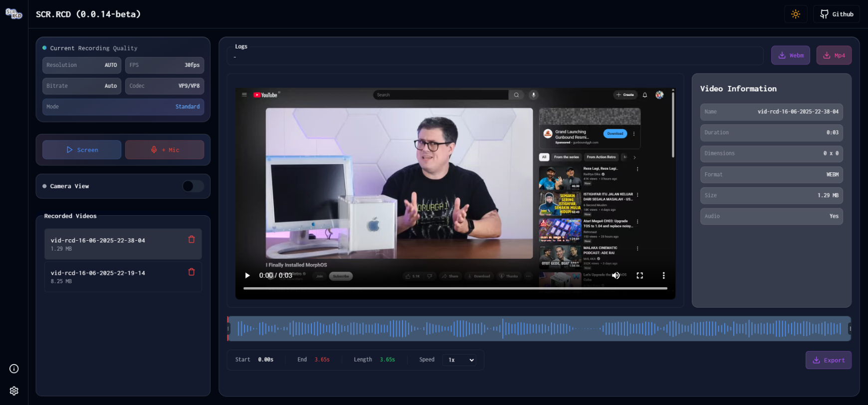Click the Dimensions 0 x 0 row
Image resolution: width=868 pixels, height=405 pixels.
[772, 154]
